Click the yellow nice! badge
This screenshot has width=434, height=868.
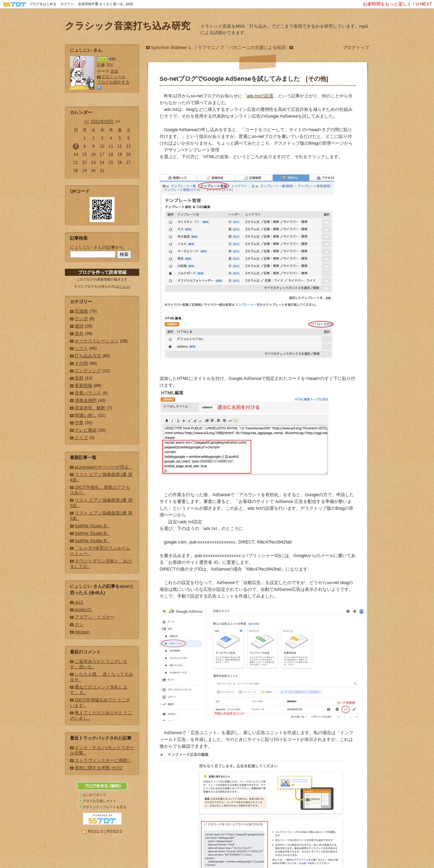click(102, 59)
